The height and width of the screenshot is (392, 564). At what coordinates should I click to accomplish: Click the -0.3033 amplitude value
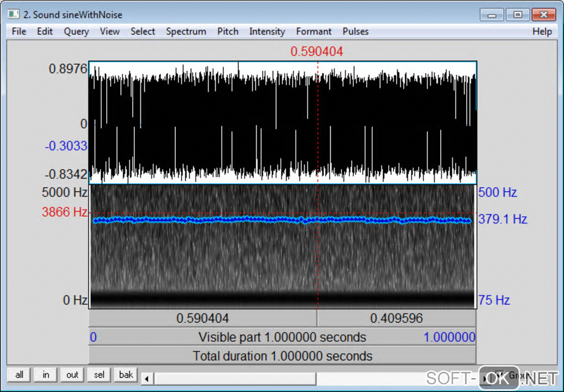[x=66, y=146]
